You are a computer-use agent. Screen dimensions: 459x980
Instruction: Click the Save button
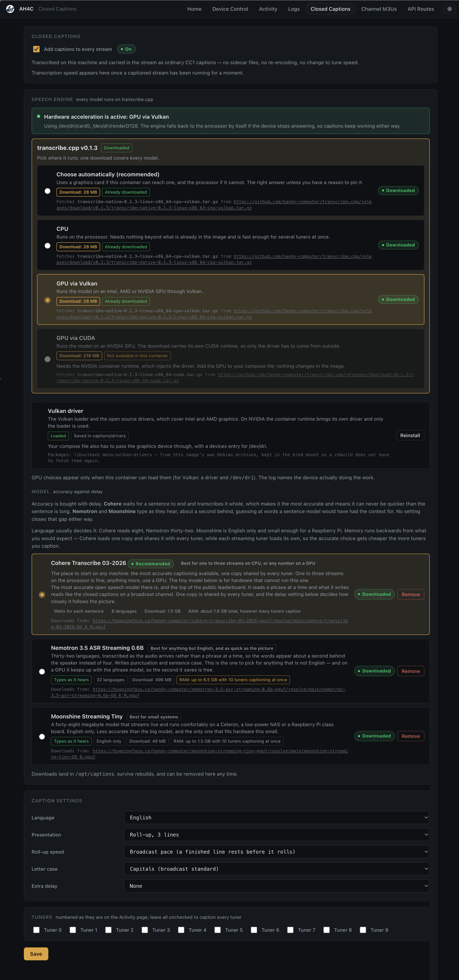pos(36,954)
